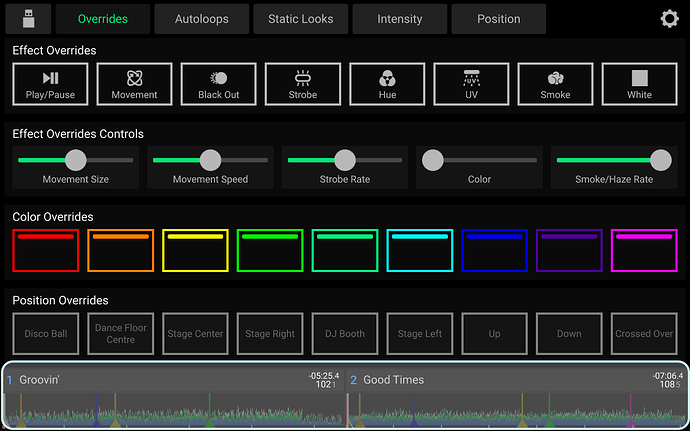Open the Position tab

[x=499, y=19]
